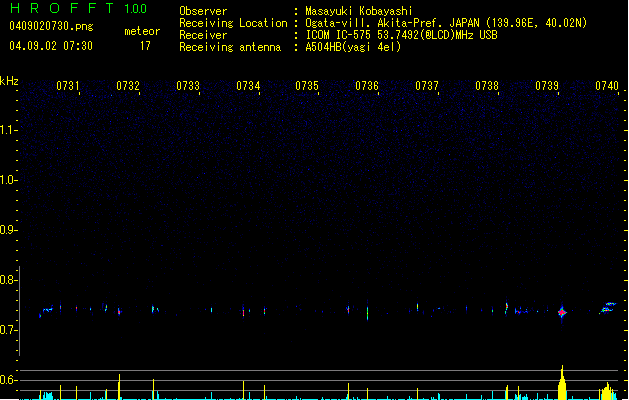Click the kHz axis unit label
629x400 pixels.
point(9,81)
